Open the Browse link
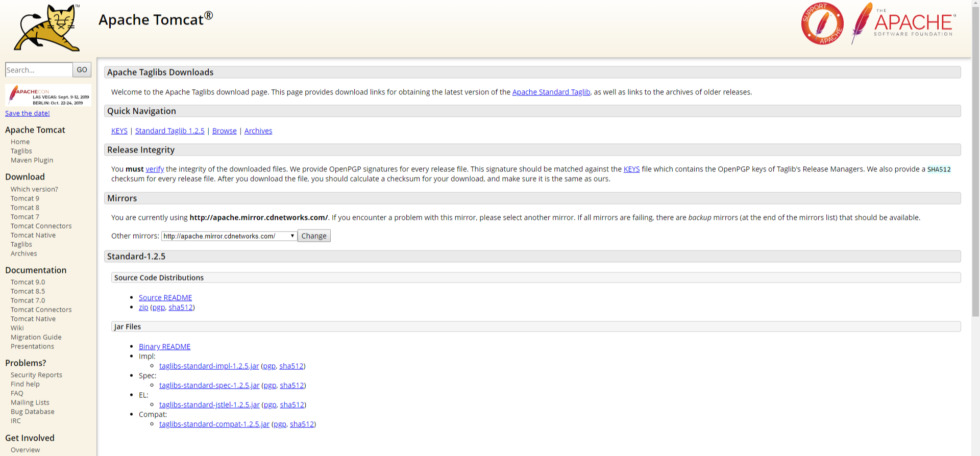 pos(225,131)
